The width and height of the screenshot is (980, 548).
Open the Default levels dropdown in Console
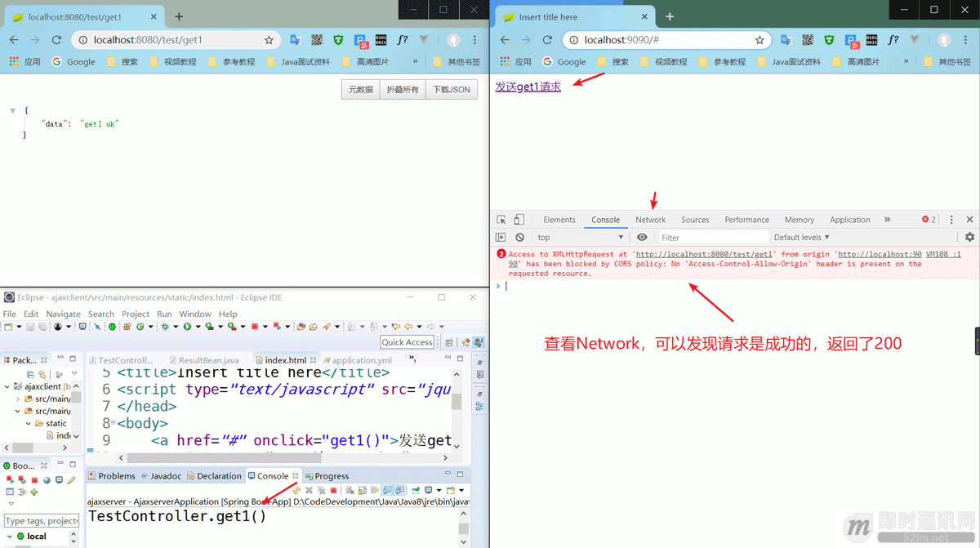pyautogui.click(x=800, y=237)
